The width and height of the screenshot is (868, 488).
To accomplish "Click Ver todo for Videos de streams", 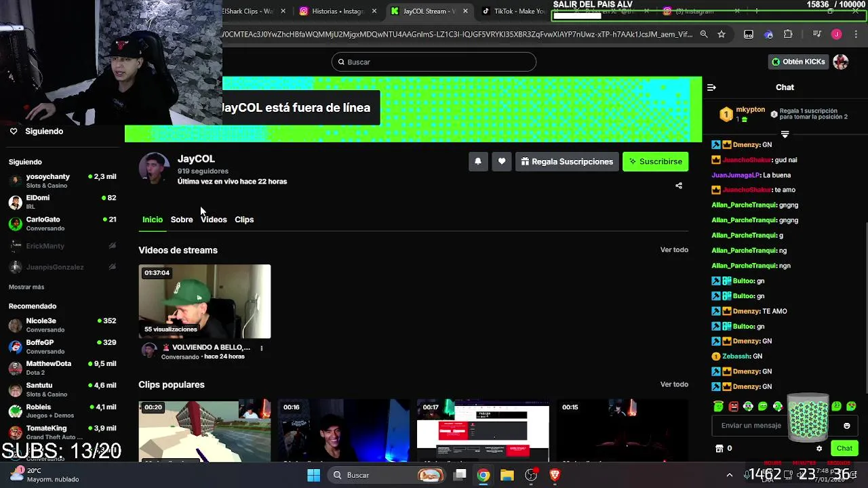I will point(674,250).
